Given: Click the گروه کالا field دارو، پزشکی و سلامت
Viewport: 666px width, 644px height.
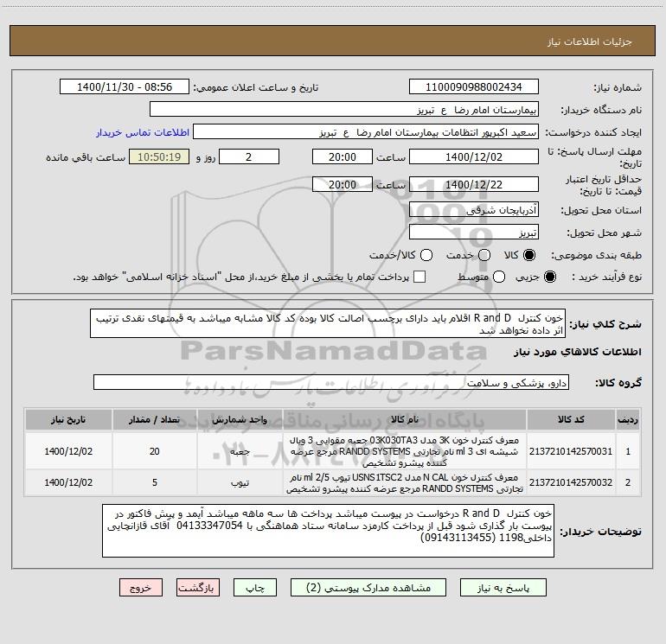Looking at the screenshot, I should [331, 382].
